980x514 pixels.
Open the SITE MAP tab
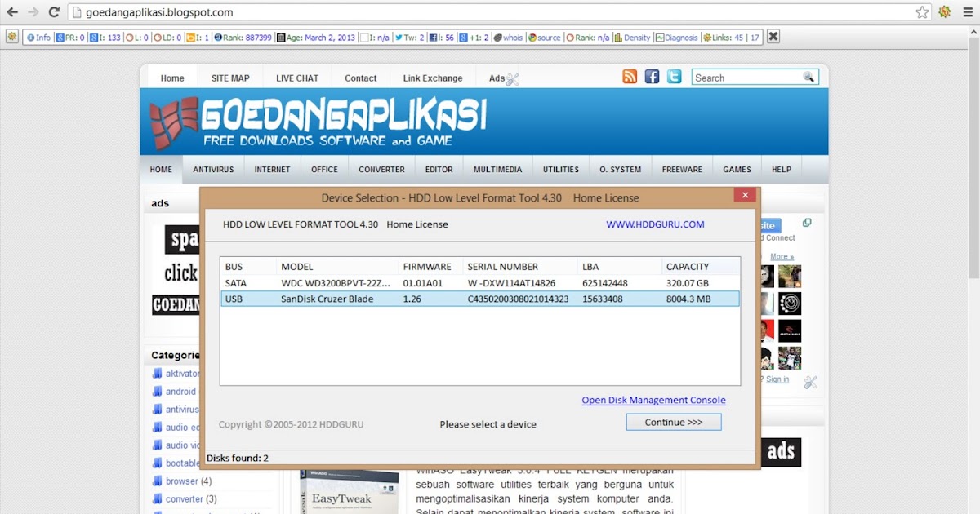coord(230,78)
